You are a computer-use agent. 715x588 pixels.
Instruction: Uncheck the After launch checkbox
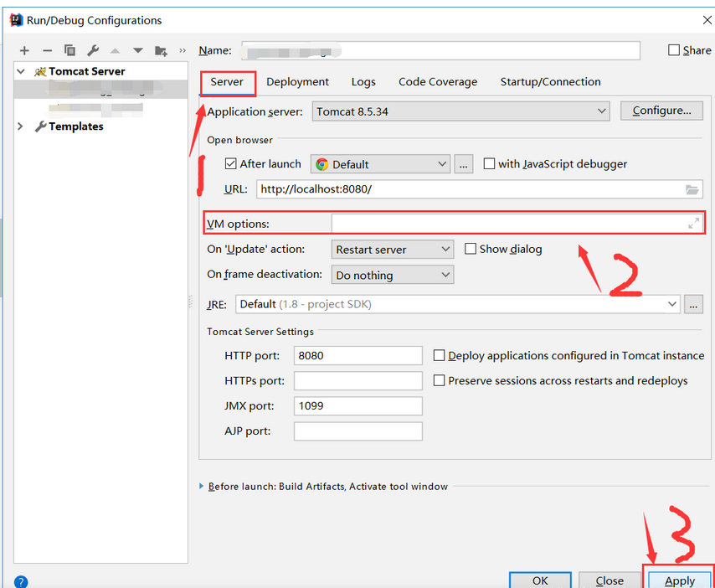point(231,164)
